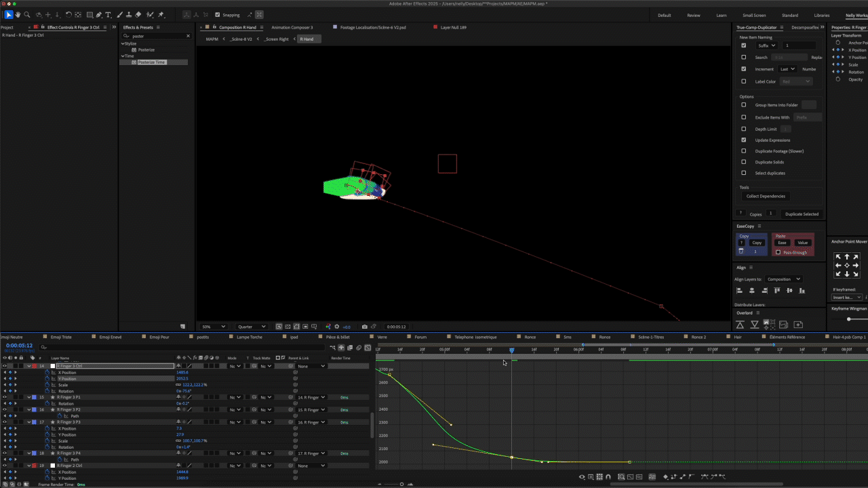Open the Increment Last dropdown
The height and width of the screenshot is (488, 868).
tap(787, 68)
